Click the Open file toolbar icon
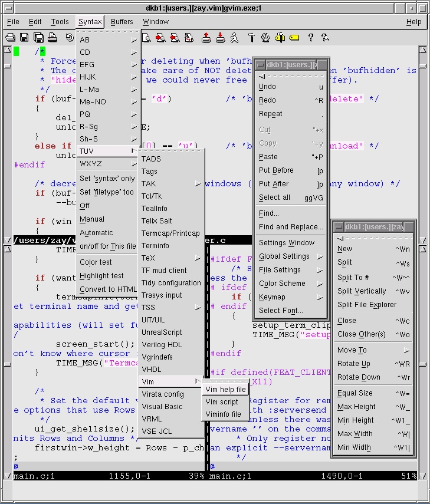 10,38
